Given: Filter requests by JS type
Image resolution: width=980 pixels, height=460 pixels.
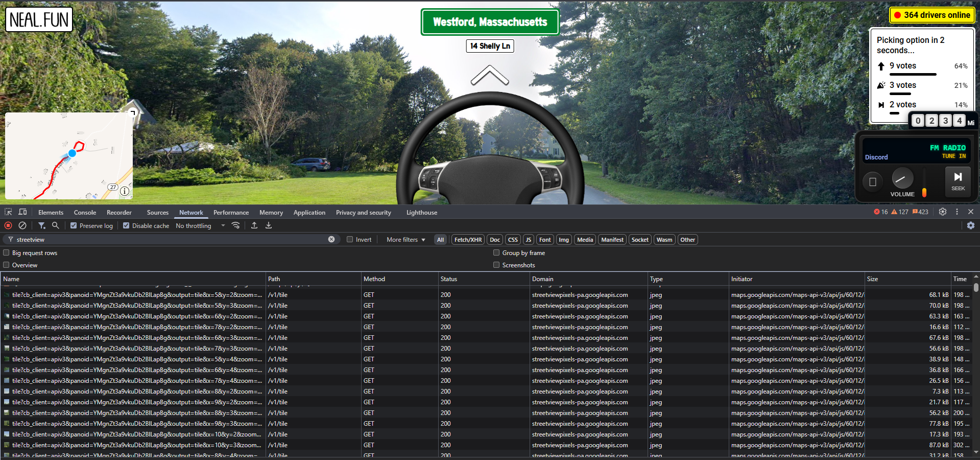Looking at the screenshot, I should click(x=529, y=239).
